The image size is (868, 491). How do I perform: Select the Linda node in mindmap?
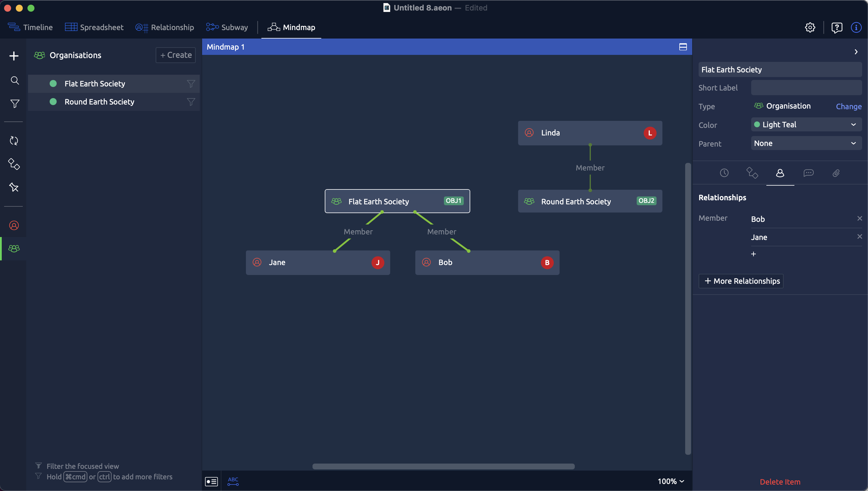coord(590,133)
